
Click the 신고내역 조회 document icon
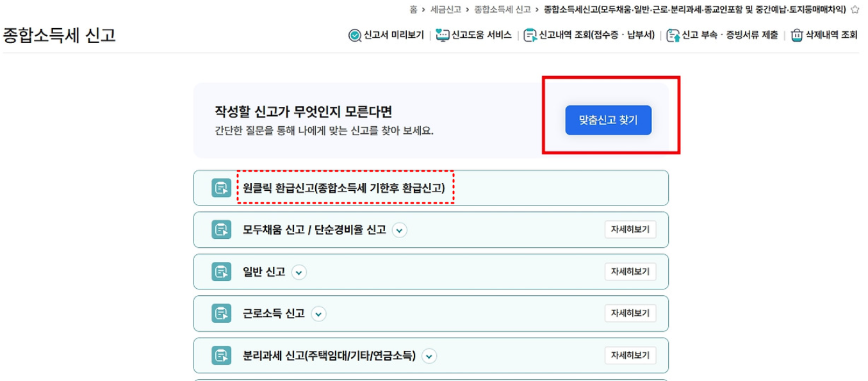click(530, 35)
